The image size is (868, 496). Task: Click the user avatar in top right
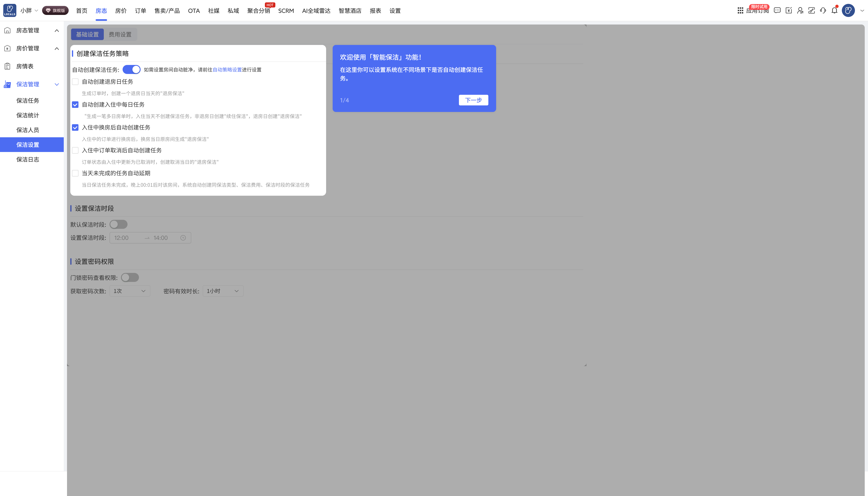coord(848,11)
